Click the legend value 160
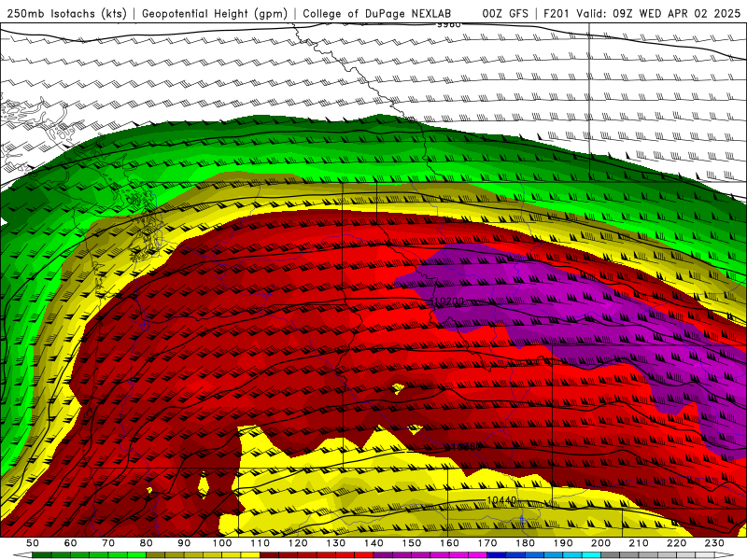This screenshot has width=747, height=560. click(x=449, y=543)
